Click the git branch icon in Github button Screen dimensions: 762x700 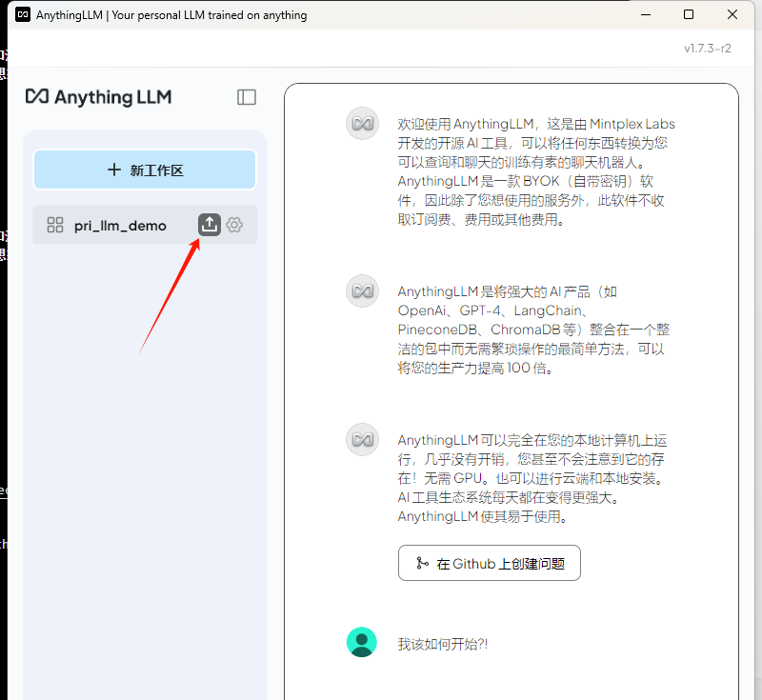tap(422, 563)
